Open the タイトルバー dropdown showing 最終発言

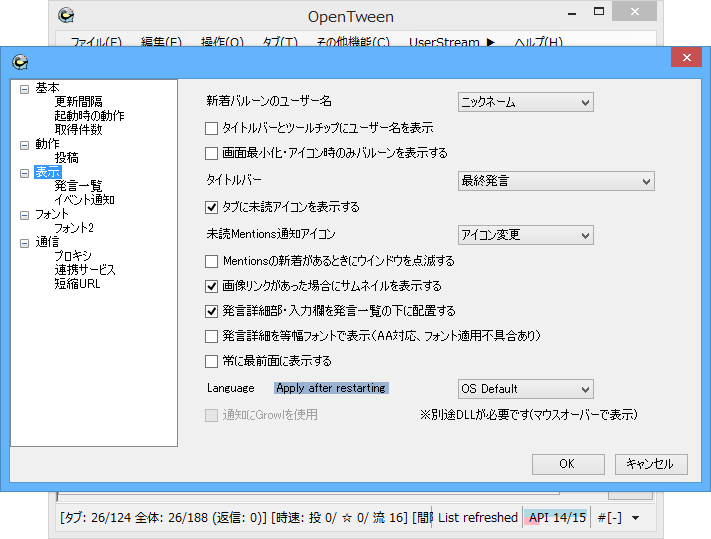pos(556,181)
